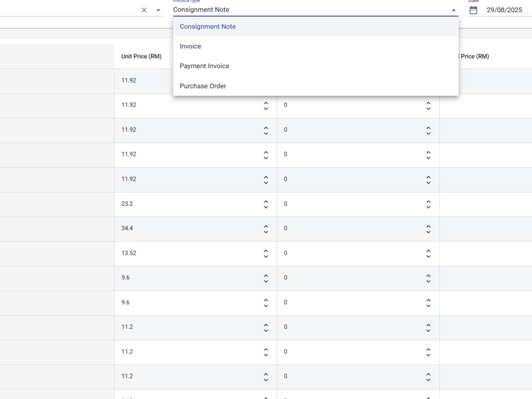This screenshot has height=399, width=532.
Task: Clear the field using the X icon
Action: click(x=144, y=10)
